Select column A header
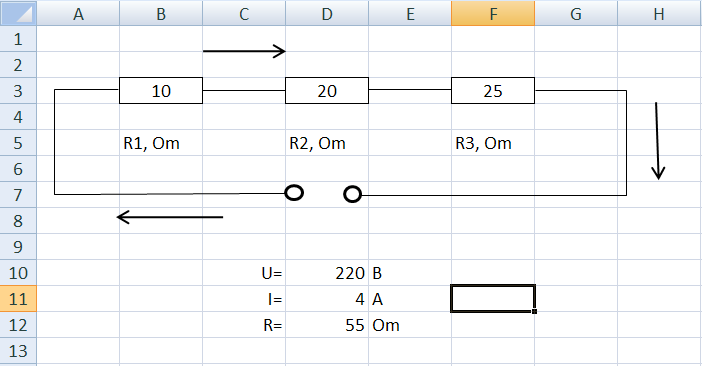Image resolution: width=702 pixels, height=366 pixels. click(x=78, y=13)
